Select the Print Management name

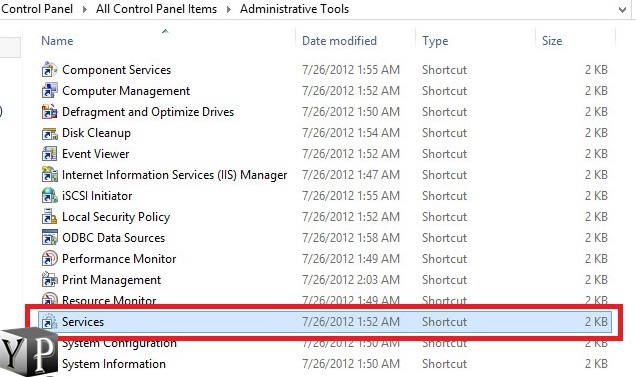[x=112, y=280]
